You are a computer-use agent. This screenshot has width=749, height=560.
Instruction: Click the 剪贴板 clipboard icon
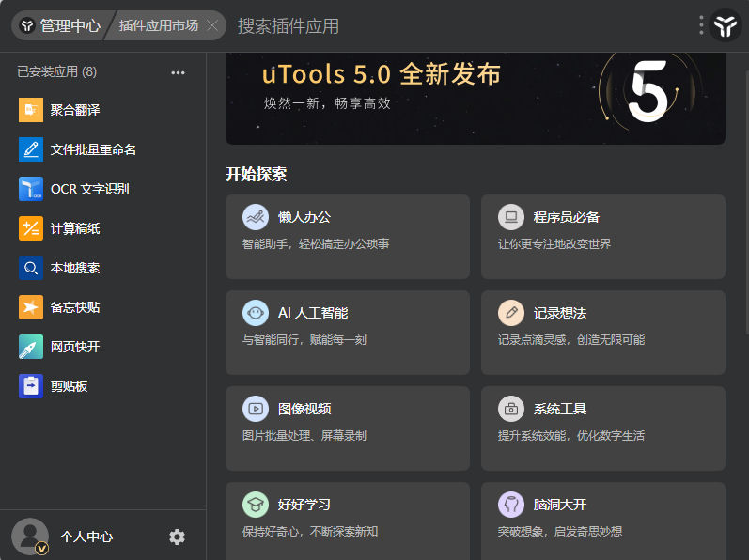31,386
